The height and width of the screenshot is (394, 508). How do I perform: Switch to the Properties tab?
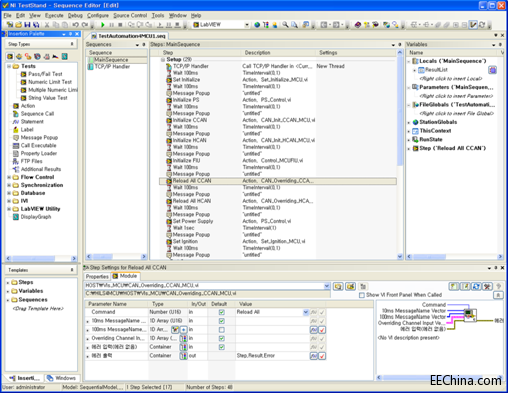[97, 277]
